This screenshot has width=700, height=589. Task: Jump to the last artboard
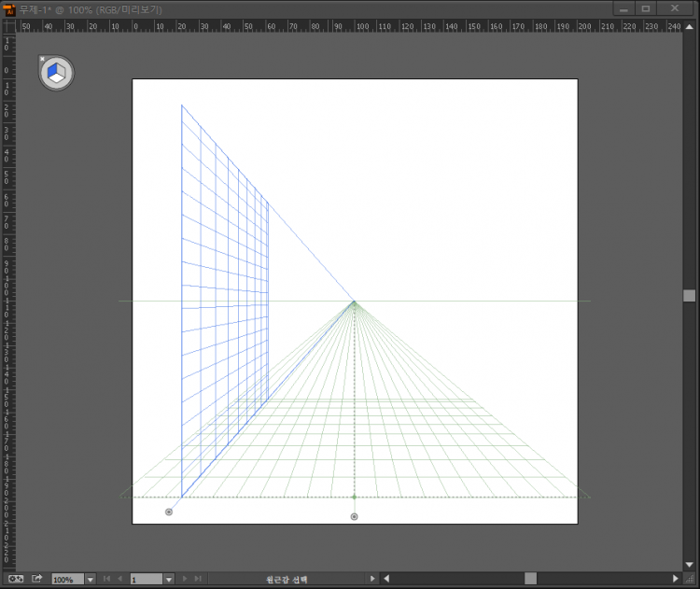tap(198, 579)
